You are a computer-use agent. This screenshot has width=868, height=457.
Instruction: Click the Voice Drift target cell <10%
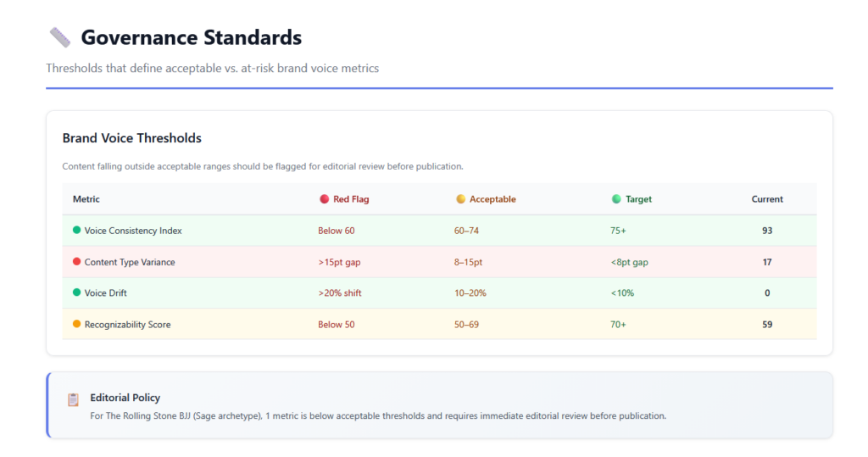[x=622, y=293]
